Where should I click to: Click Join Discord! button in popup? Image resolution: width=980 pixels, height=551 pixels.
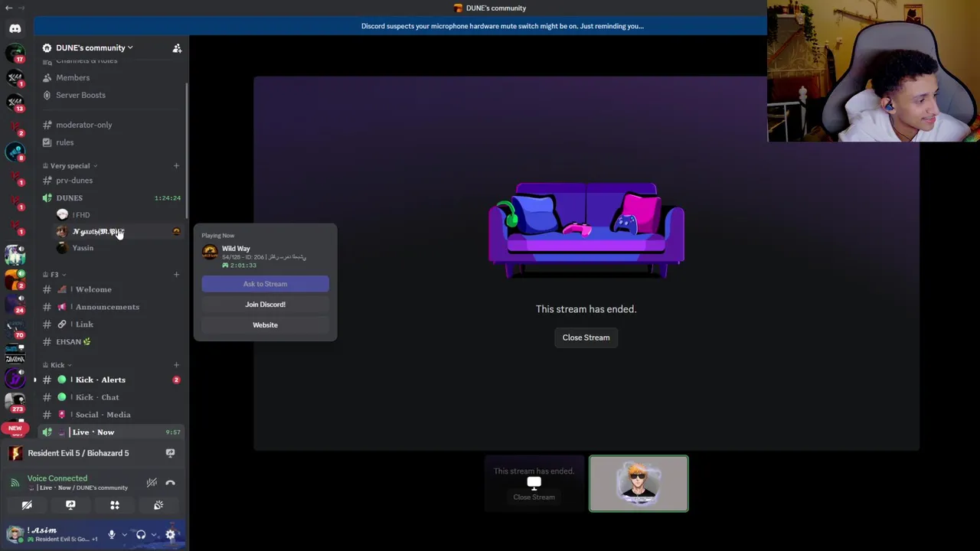click(265, 305)
